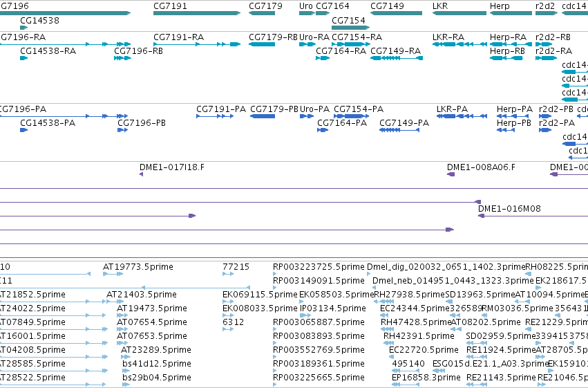Screen dimensions: 588x388
Task: Select the LKR-RA transcript text
Action: [448, 37]
